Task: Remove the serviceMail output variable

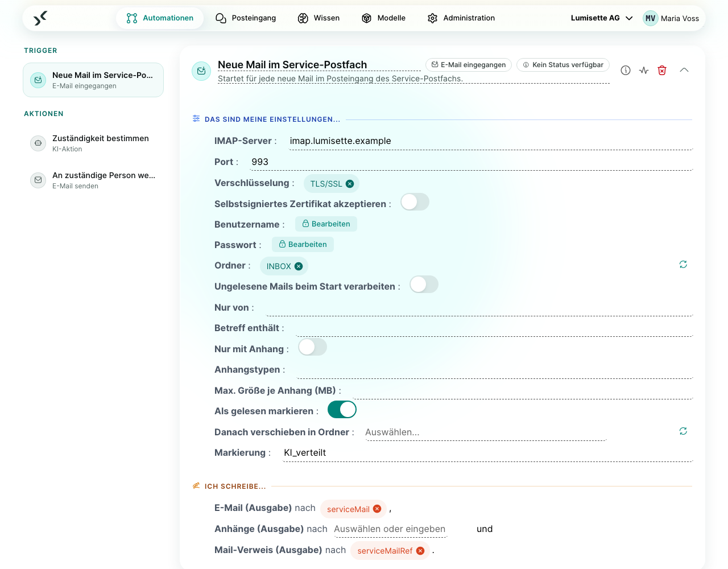Action: pyautogui.click(x=377, y=509)
